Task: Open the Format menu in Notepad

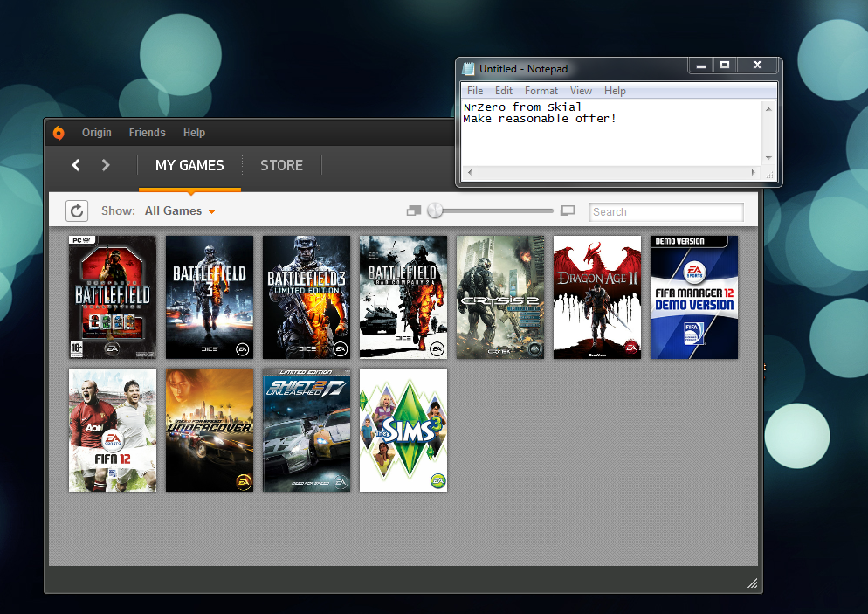Action: 541,91
